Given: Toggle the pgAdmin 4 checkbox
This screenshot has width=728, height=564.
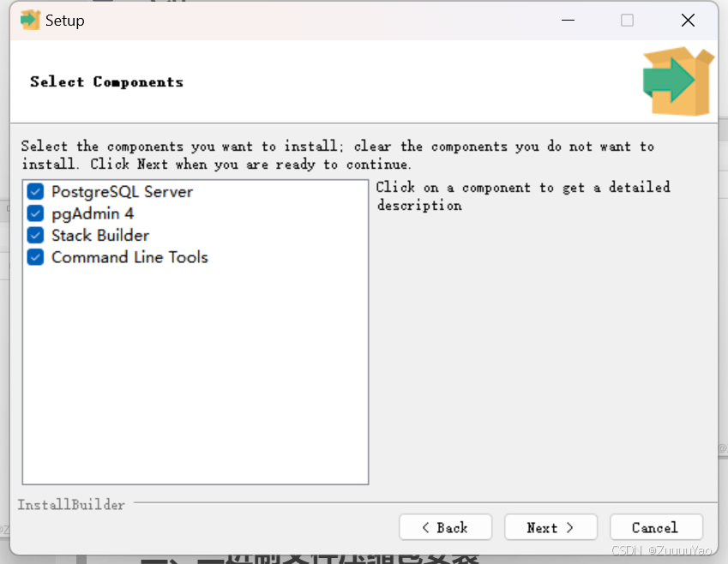Looking at the screenshot, I should [x=35, y=213].
